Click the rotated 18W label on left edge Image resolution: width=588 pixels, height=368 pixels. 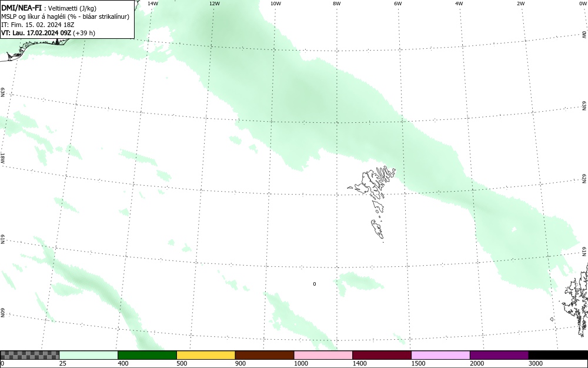[2, 158]
